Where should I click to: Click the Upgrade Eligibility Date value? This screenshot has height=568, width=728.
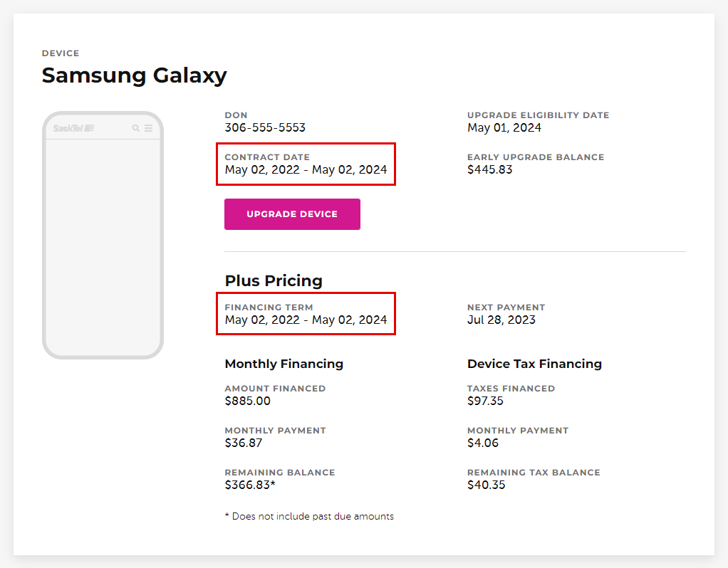504,128
